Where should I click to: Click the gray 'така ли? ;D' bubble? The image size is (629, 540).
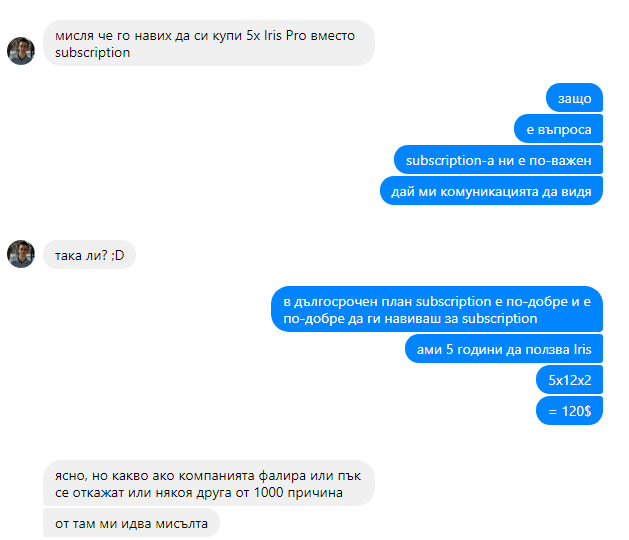(89, 255)
